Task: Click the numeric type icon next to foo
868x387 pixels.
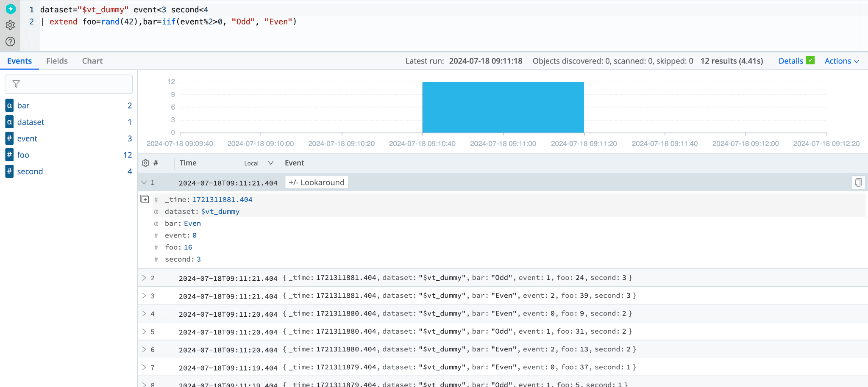Action: coord(9,155)
